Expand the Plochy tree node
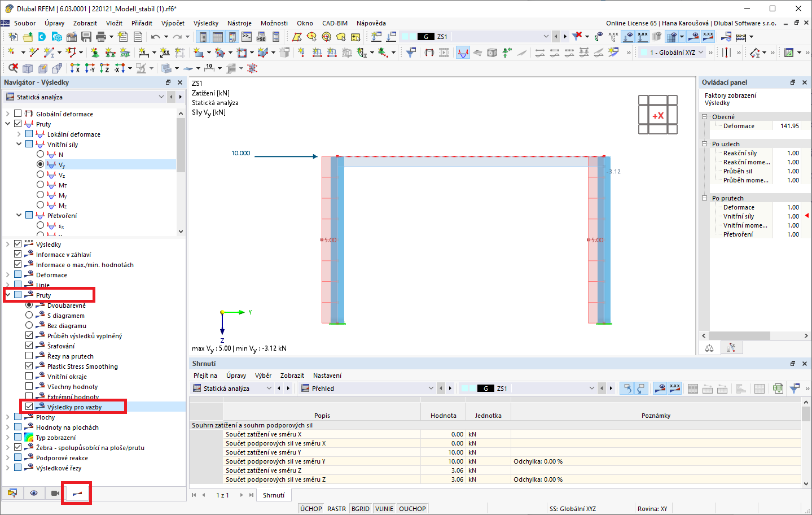812x515 pixels. (x=8, y=417)
